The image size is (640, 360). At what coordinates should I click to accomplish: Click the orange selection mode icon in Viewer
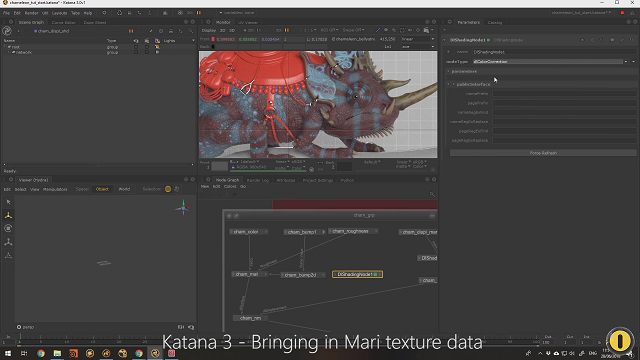168,189
